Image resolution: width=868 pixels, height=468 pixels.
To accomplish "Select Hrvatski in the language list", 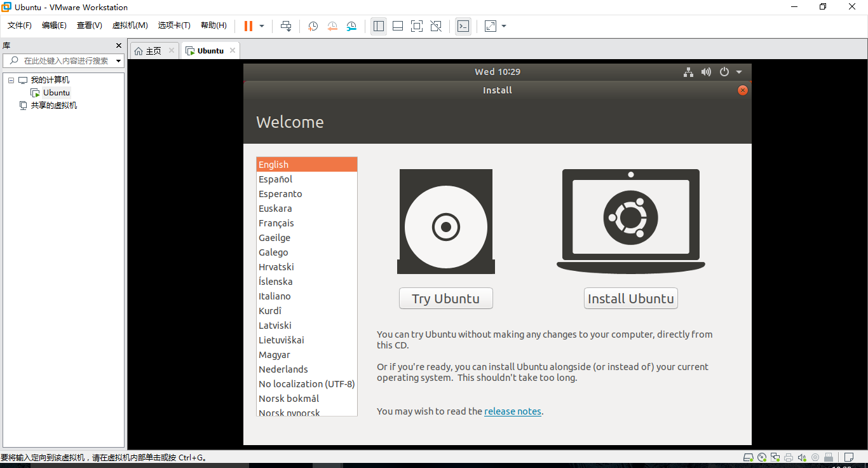I will pyautogui.click(x=307, y=267).
